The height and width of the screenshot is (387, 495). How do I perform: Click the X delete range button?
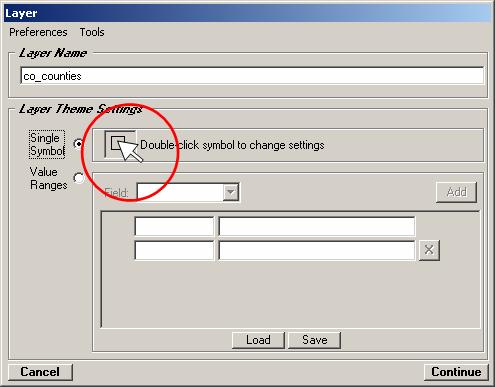click(429, 250)
